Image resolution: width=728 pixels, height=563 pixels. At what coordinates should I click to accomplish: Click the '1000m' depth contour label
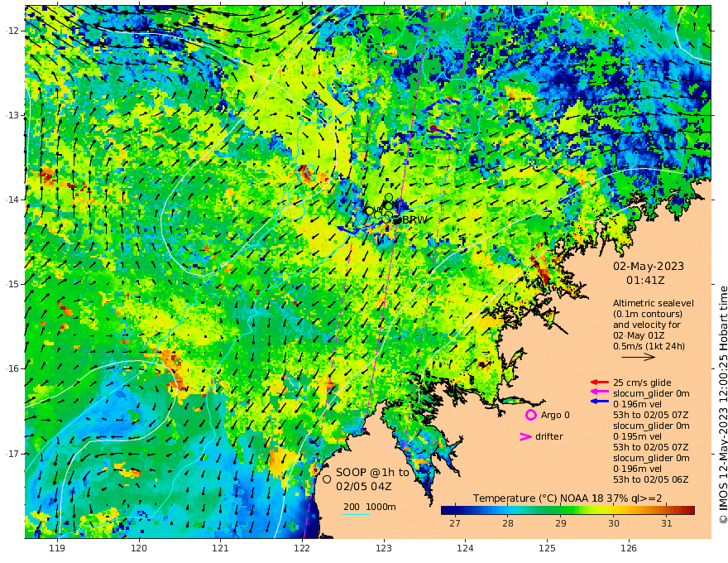coord(381,507)
